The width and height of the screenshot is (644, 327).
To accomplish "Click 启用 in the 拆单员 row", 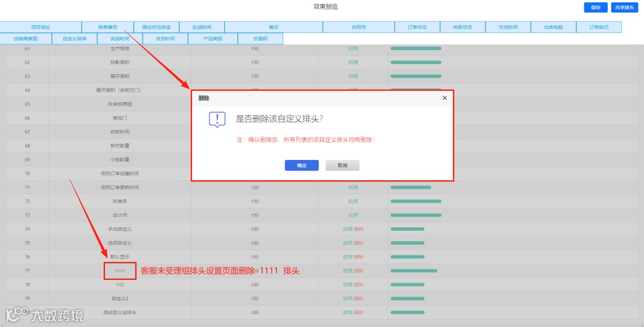I will 353,201.
